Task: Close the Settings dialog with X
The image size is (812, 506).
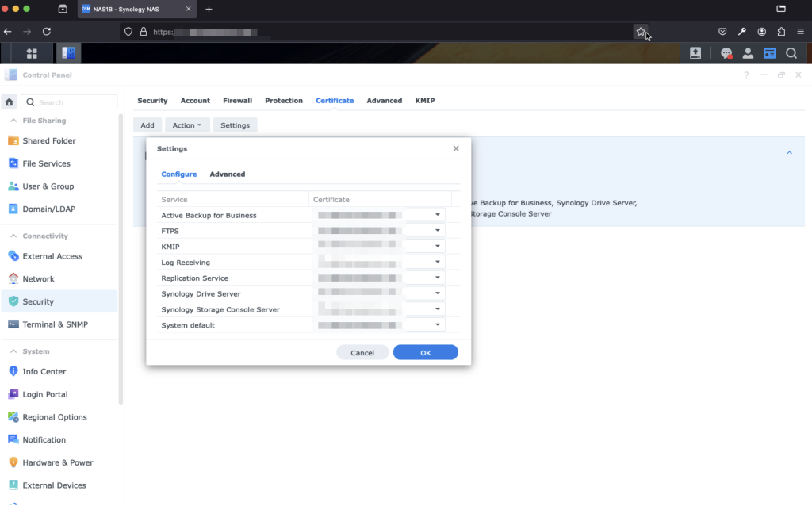Action: pyautogui.click(x=456, y=148)
